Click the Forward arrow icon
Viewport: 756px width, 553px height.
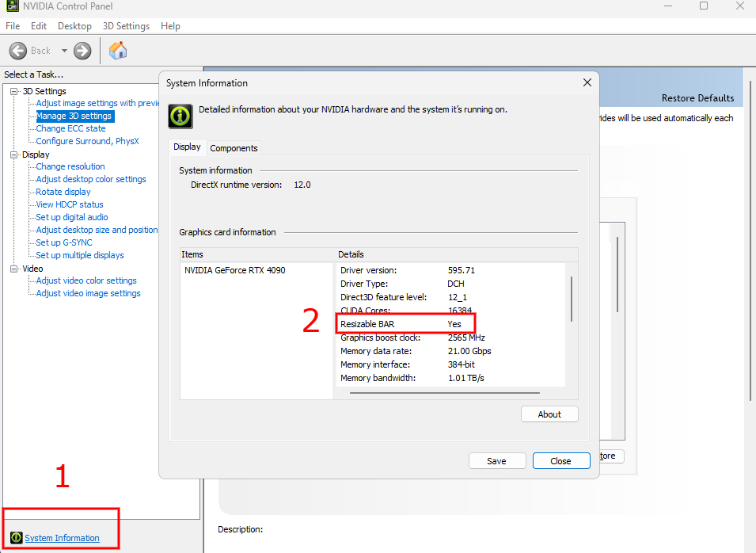(x=82, y=51)
